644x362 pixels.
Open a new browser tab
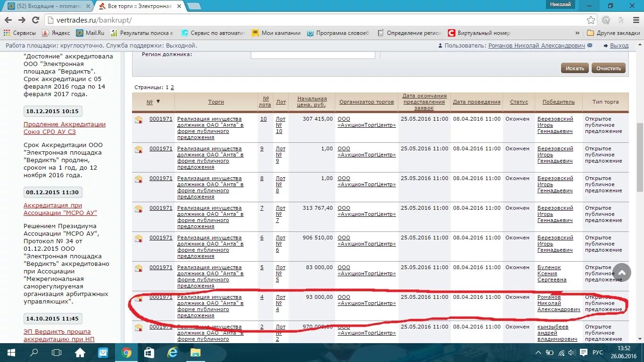(194, 6)
